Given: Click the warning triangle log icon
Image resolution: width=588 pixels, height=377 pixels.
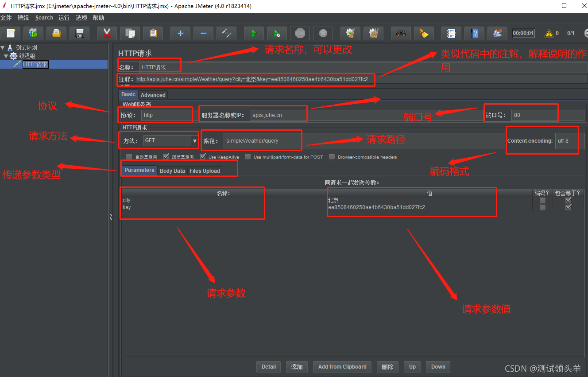Looking at the screenshot, I should (549, 33).
